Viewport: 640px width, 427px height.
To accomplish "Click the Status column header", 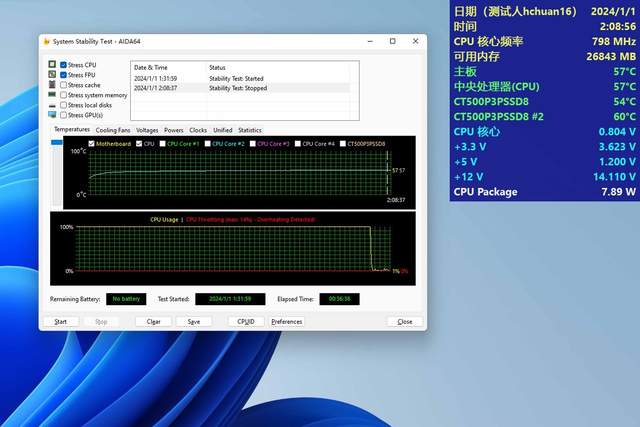I will tap(278, 67).
